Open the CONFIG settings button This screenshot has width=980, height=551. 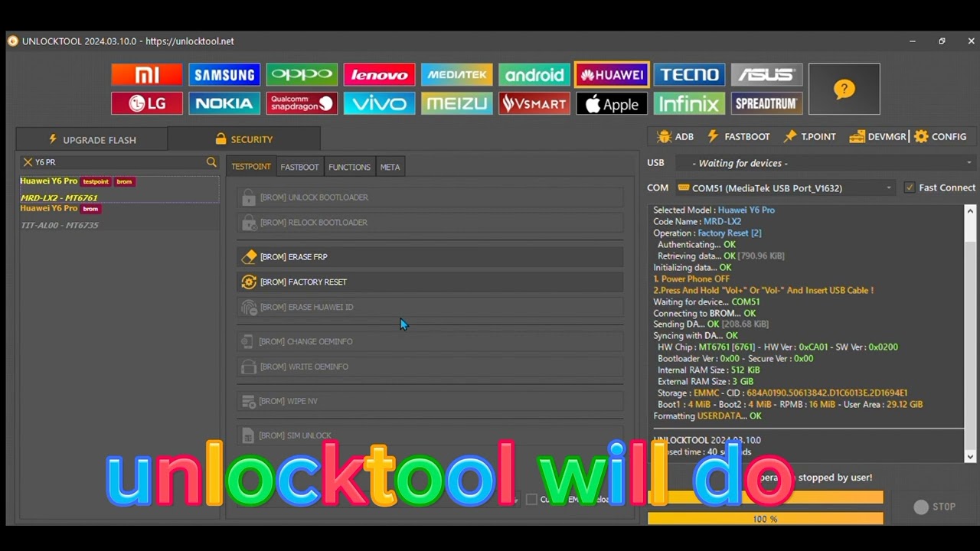point(940,136)
